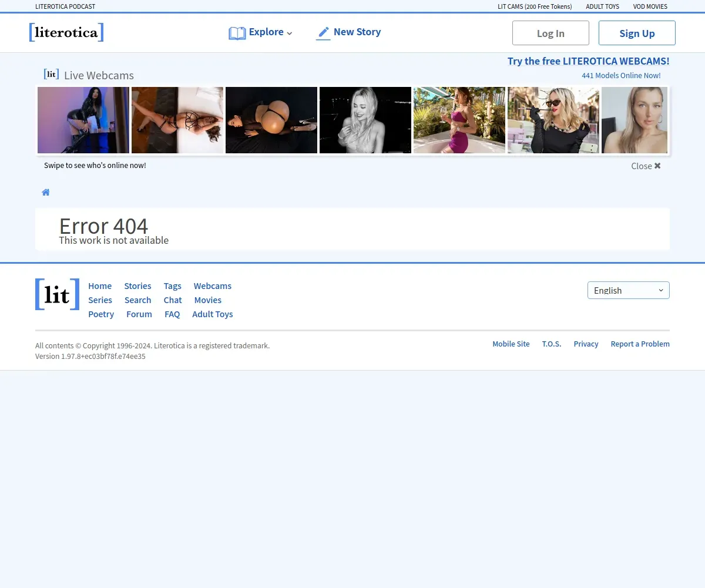Select the webcam thumbnail with magenta dress
Viewport: 705px width, 588px height.
tap(459, 120)
